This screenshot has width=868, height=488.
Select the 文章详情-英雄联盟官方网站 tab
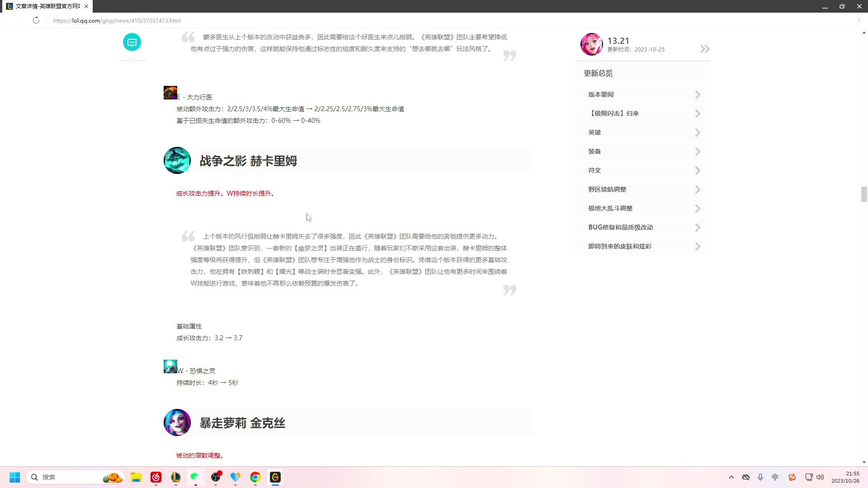pos(47,6)
